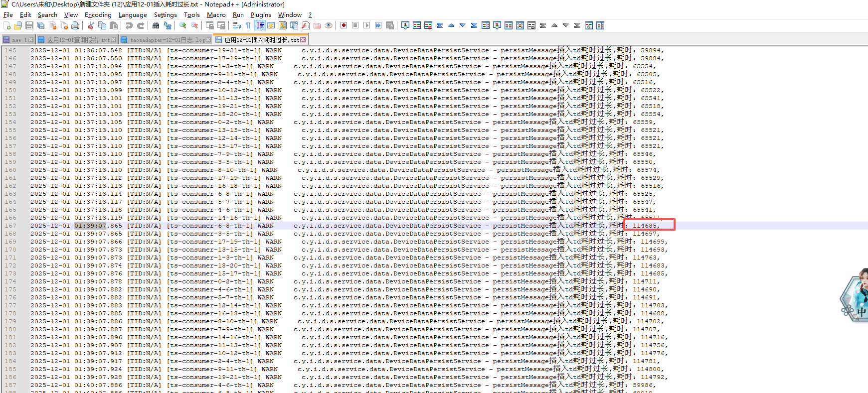Image resolution: width=868 pixels, height=393 pixels.
Task: Click the New file toolbar icon
Action: coord(6,25)
